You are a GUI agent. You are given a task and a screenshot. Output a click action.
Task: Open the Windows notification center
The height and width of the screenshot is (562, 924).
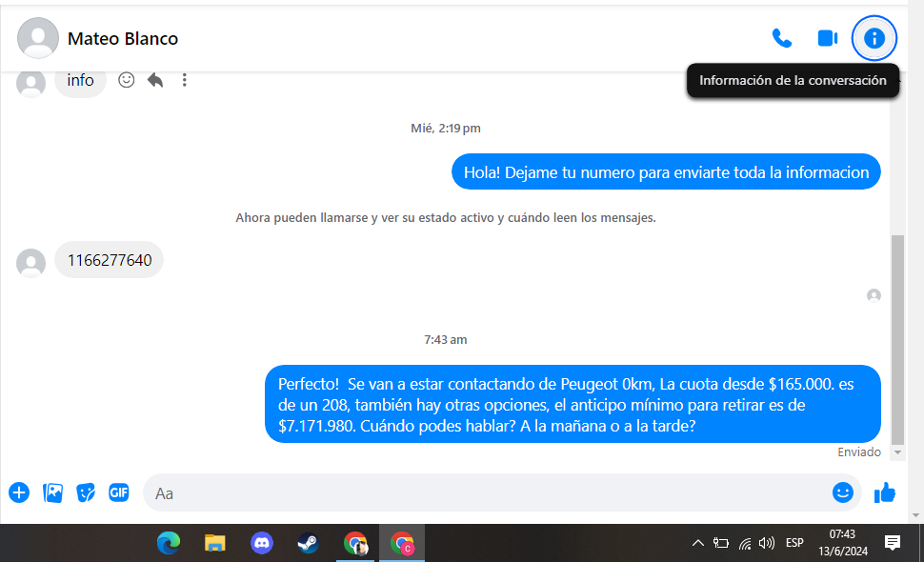coord(893,543)
